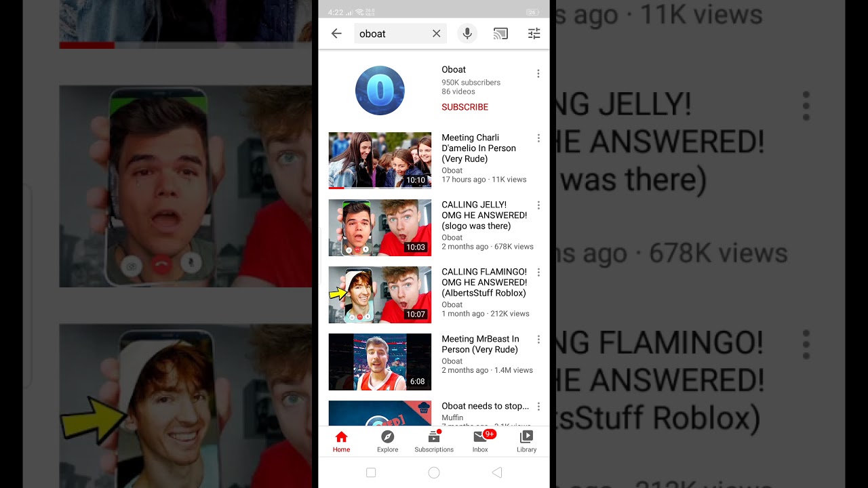Tap Android back triangle button
The width and height of the screenshot is (868, 488).
pos(497,472)
